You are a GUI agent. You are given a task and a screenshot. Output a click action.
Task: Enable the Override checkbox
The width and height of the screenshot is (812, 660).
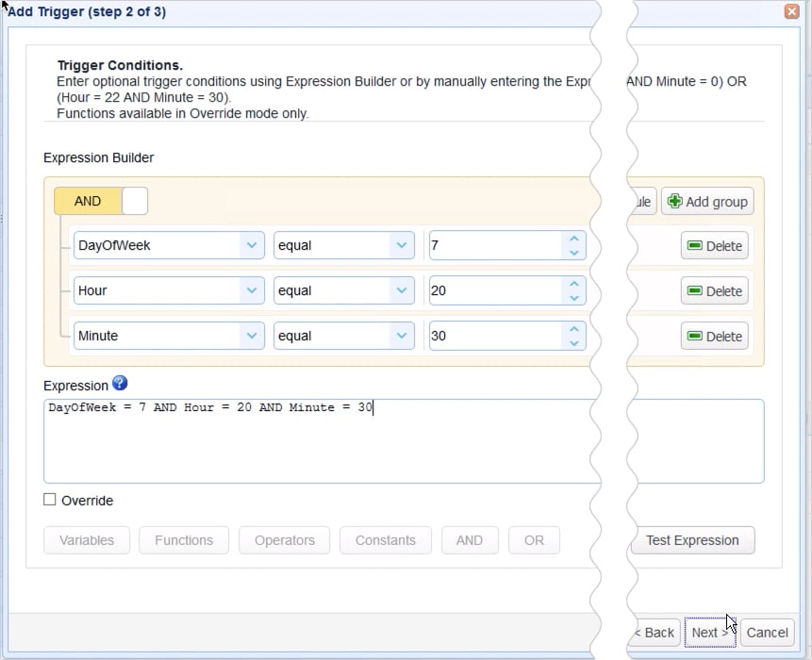pos(49,500)
